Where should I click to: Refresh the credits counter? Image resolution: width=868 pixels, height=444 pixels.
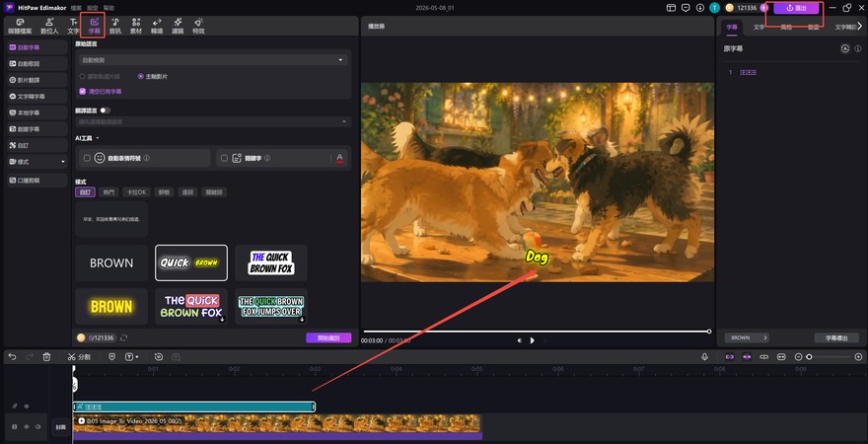point(124,337)
